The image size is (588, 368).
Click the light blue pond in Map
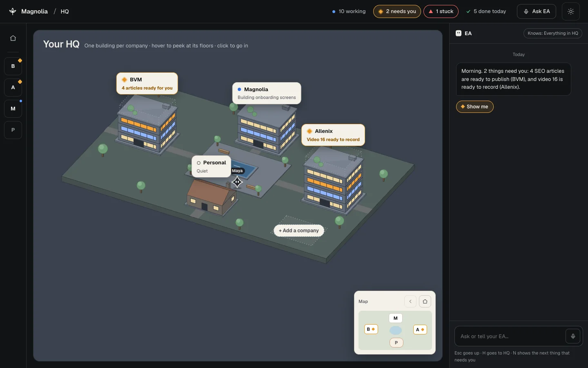coord(396,330)
